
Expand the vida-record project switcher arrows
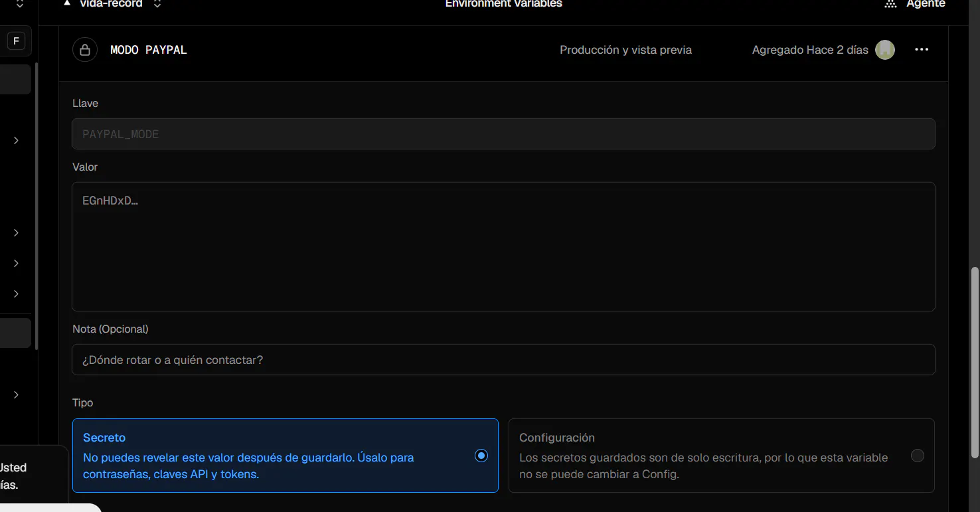tap(157, 4)
